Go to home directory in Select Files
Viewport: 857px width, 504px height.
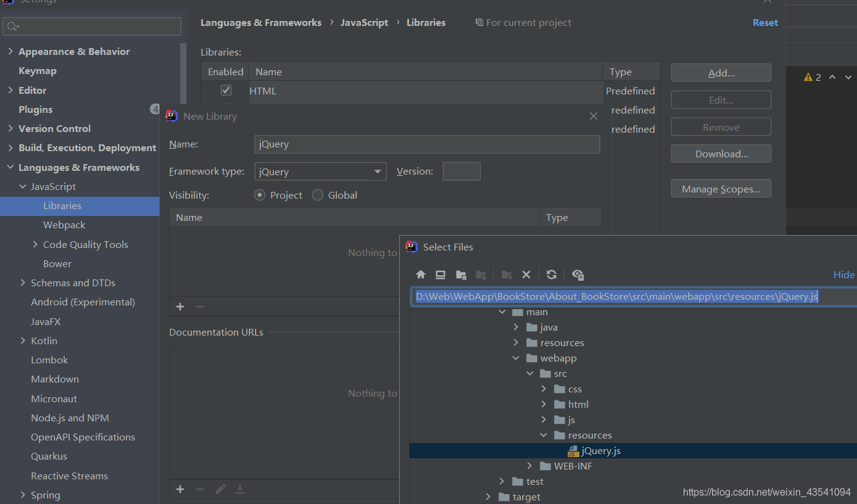(421, 275)
